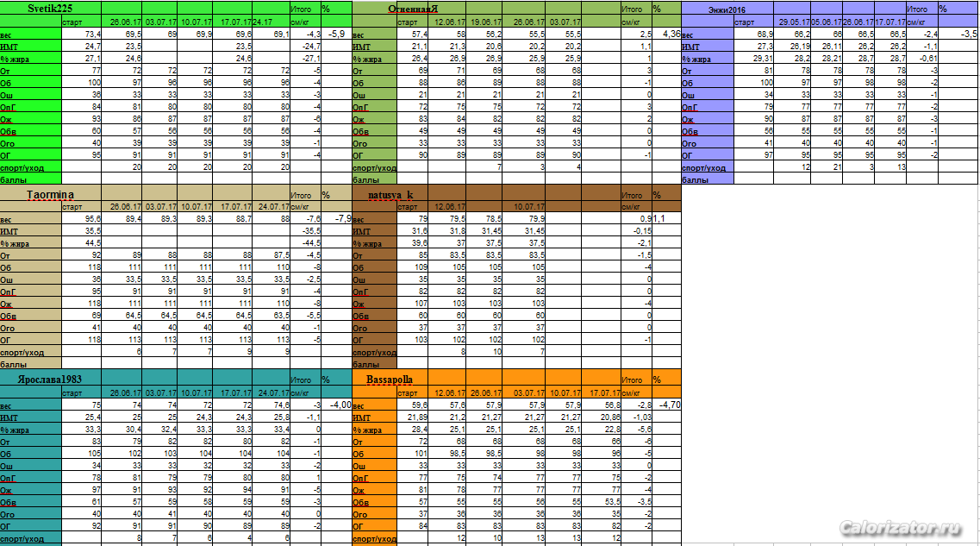Image resolution: width=980 pixels, height=546 pixels.
Task: Click Энжи2016 start weight 68,9 cell
Action: [x=754, y=34]
